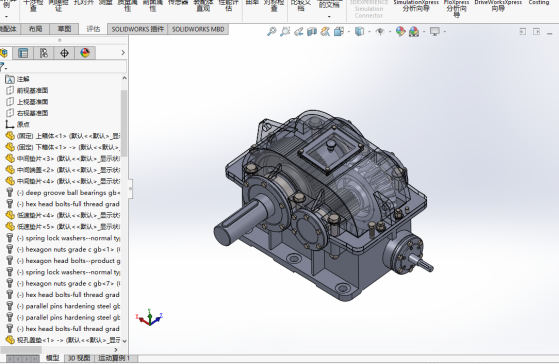Open the dropdown arrow under 例 ribbon button

coord(6,16)
